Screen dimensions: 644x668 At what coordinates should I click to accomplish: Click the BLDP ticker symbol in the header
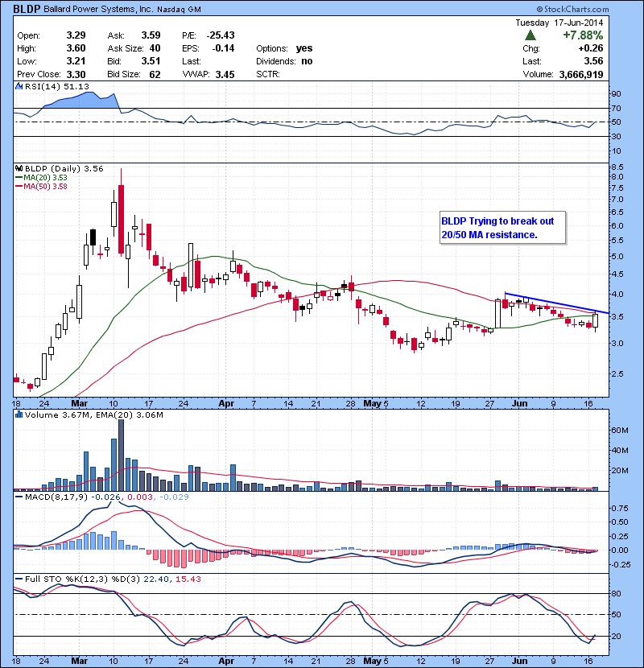pos(27,9)
